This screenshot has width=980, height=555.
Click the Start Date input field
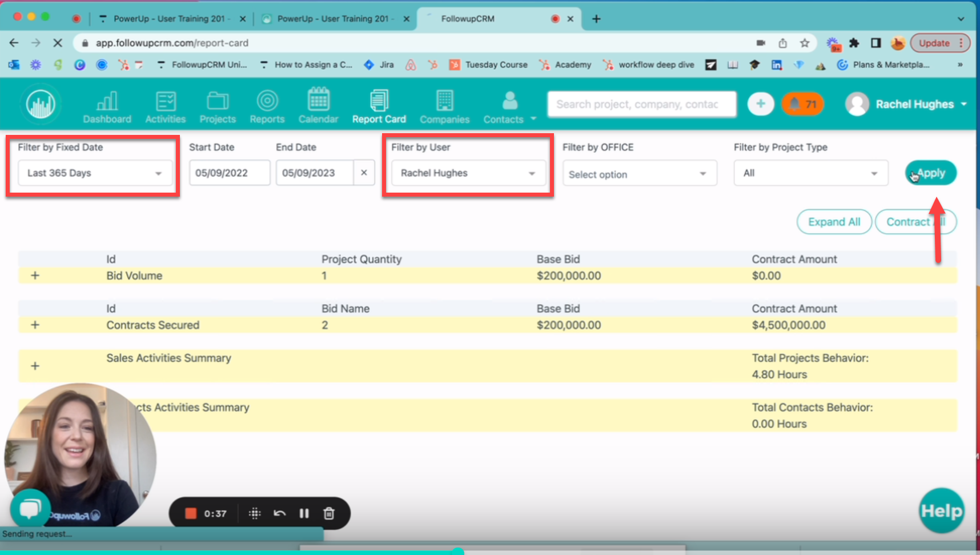click(x=229, y=173)
